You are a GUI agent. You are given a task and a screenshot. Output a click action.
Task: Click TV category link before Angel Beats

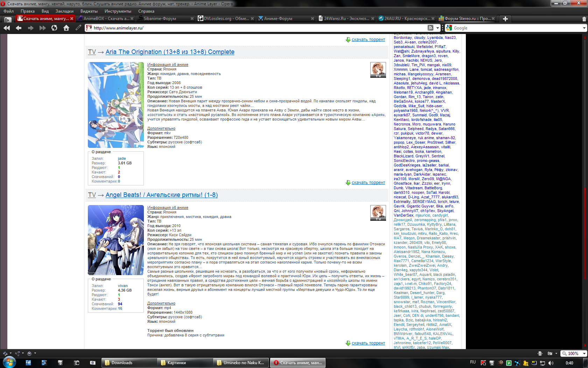(x=92, y=195)
